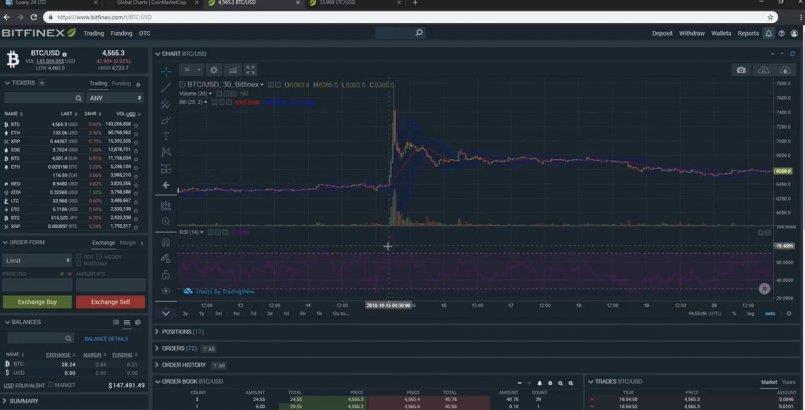Viewport: 805px width, 410px height.
Task: Open BALANCE DETAILS link
Action: [106, 339]
